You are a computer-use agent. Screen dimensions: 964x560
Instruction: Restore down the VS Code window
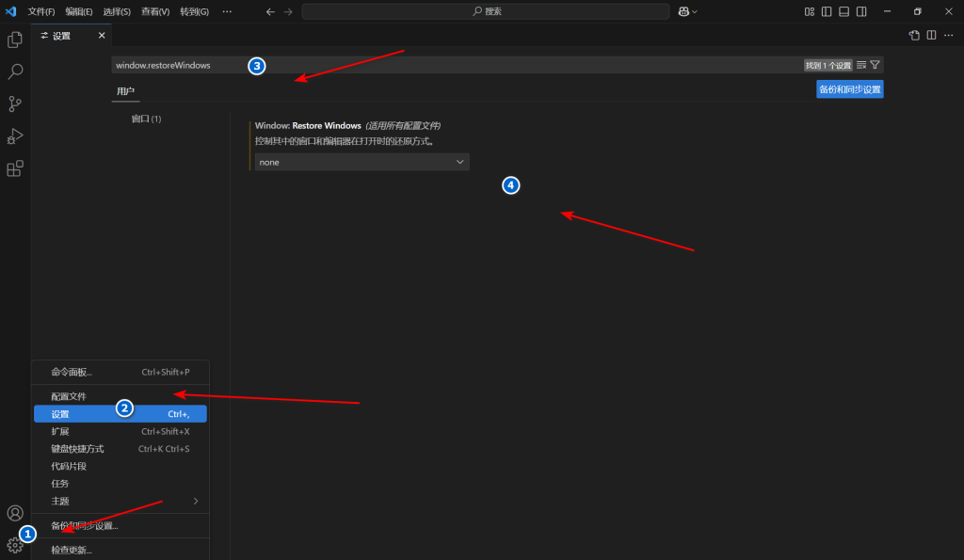[x=917, y=11]
